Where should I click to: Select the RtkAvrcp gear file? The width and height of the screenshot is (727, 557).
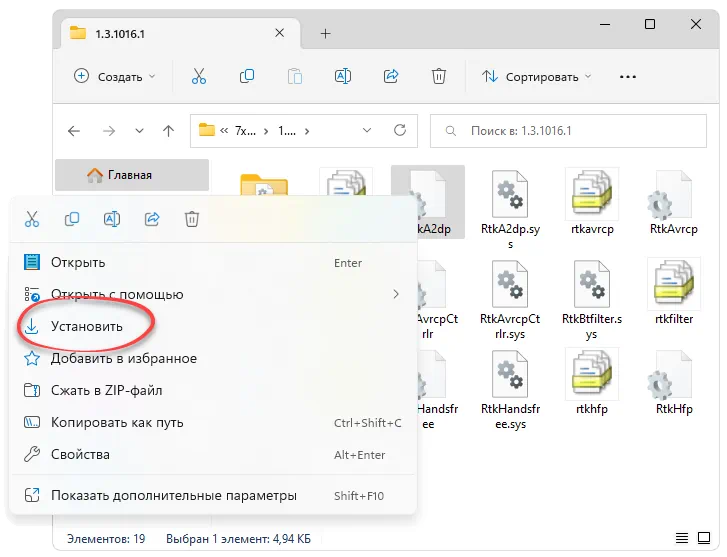[x=674, y=202]
